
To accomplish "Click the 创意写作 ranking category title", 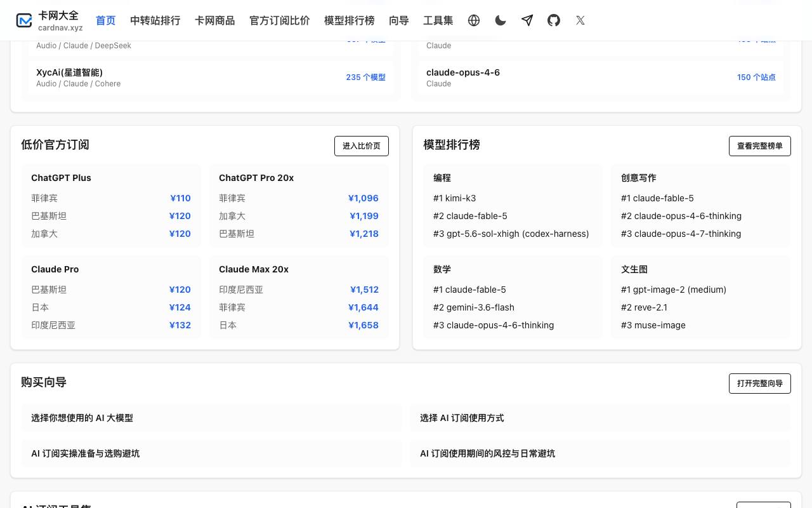I will click(x=639, y=178).
